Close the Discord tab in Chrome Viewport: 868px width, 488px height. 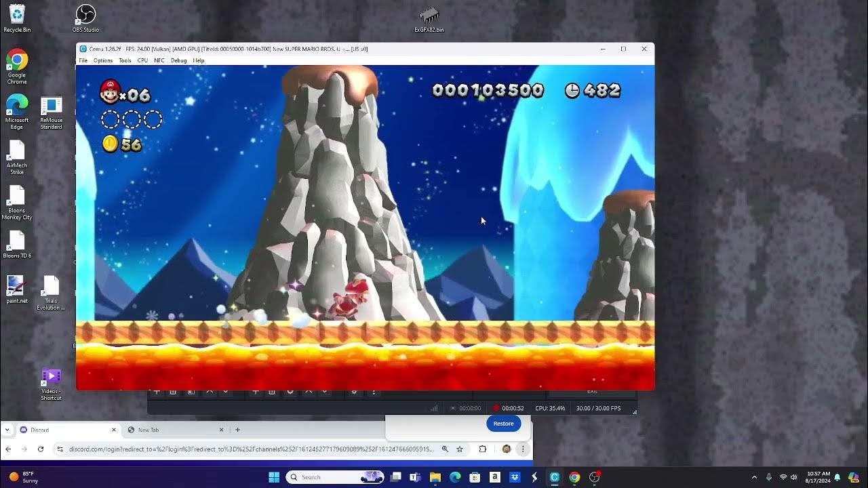[113, 430]
